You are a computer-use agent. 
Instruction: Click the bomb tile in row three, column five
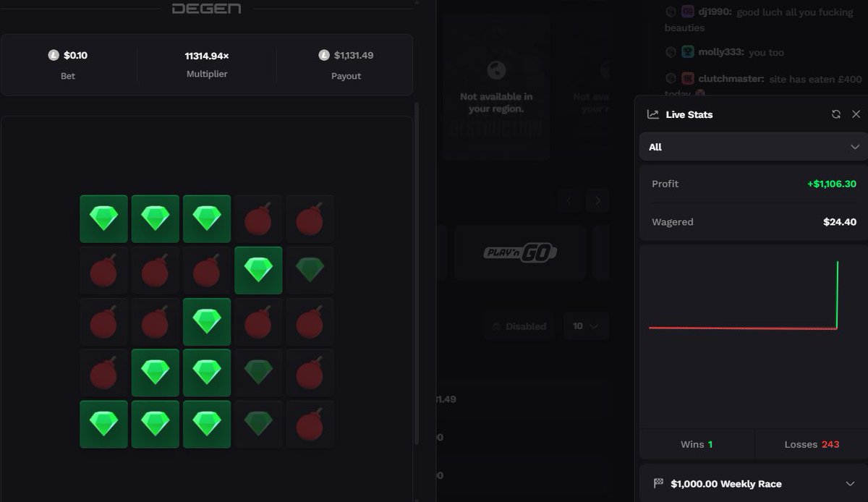pos(310,322)
